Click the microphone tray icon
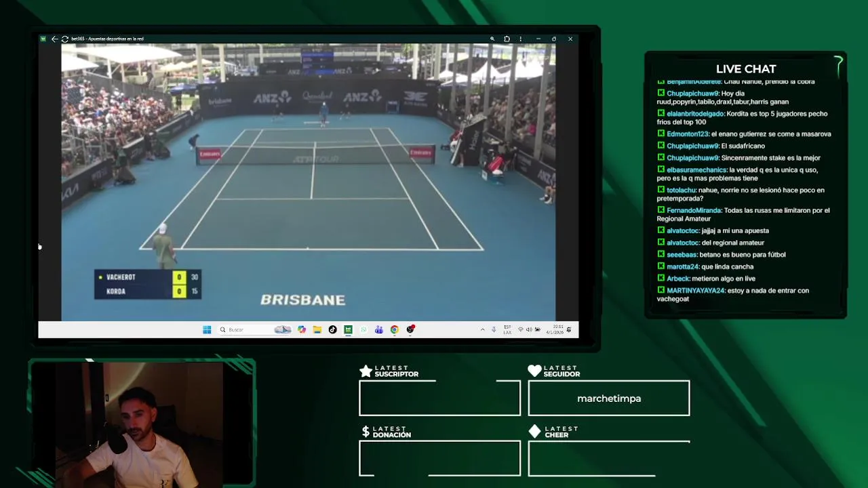The width and height of the screenshot is (868, 488). pos(494,329)
